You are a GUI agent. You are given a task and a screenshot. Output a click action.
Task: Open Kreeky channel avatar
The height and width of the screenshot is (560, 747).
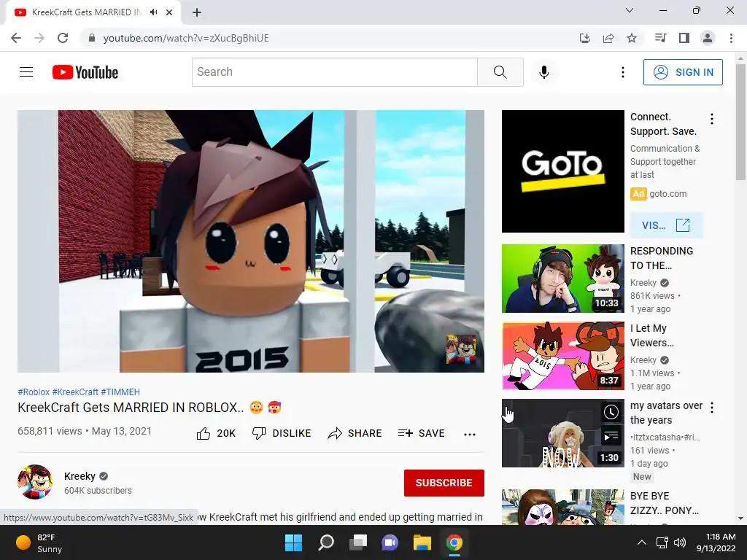tap(35, 482)
